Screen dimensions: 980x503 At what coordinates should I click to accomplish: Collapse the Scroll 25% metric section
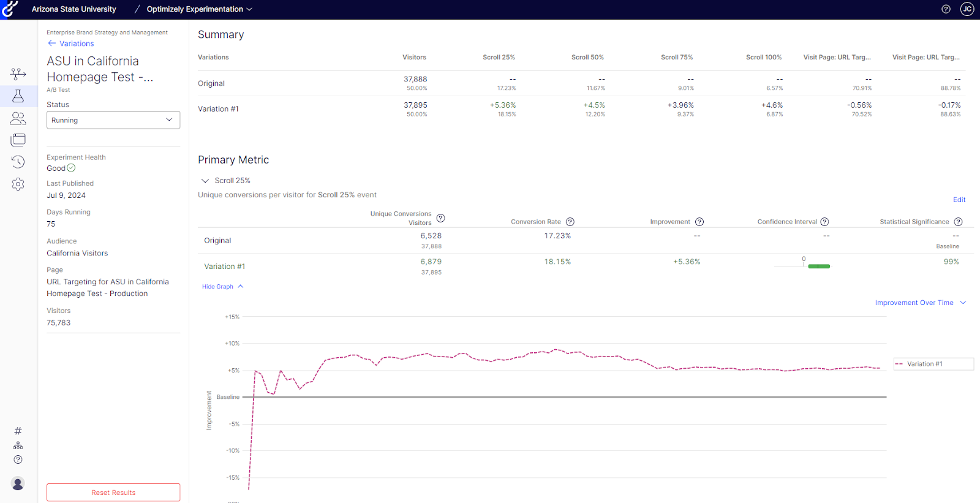click(205, 181)
